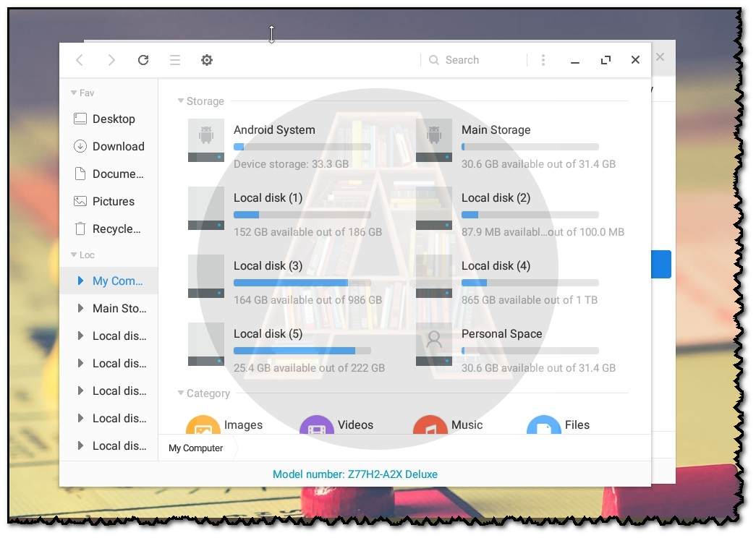This screenshot has height=538, width=756.
Task: Collapse the Loc section
Action: 74,255
